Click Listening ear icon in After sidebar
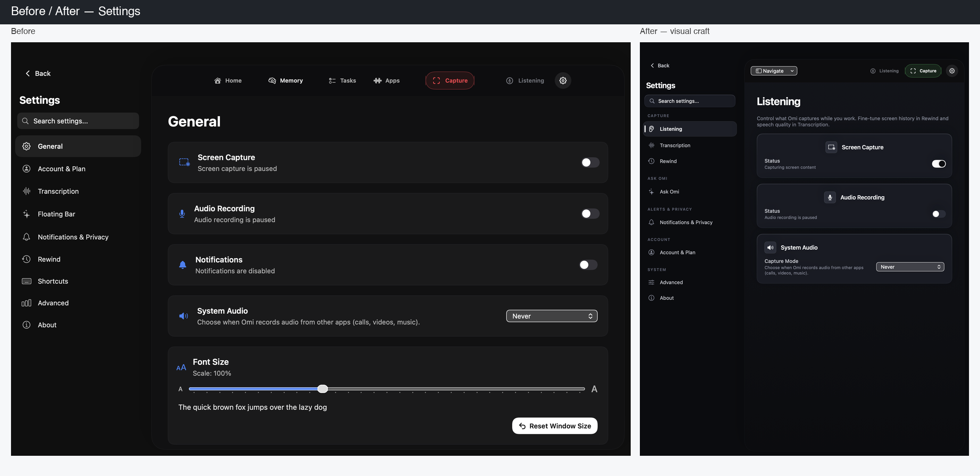 (x=651, y=129)
